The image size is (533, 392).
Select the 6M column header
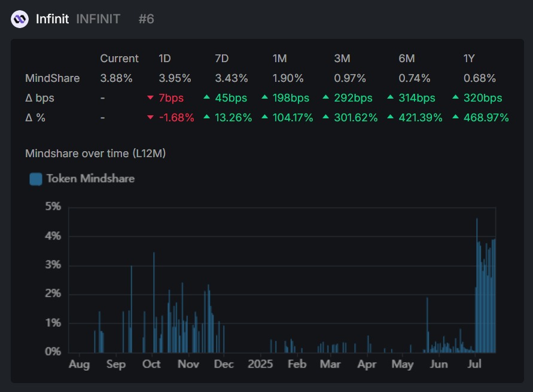click(407, 59)
